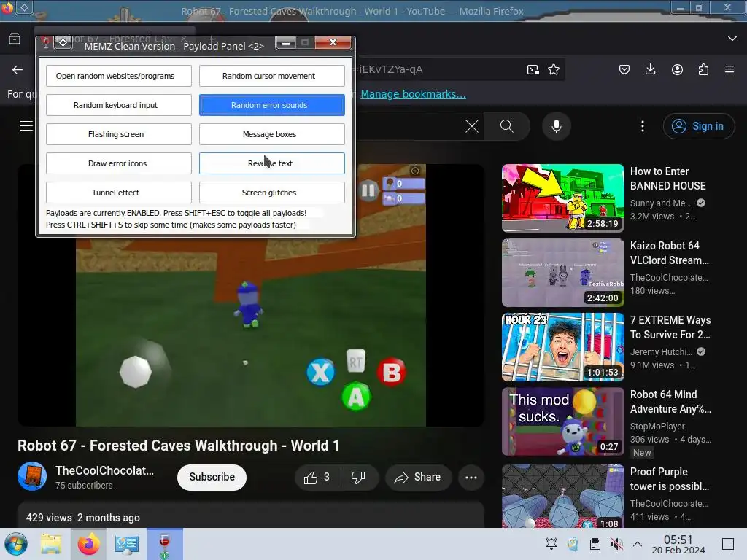Viewport: 747px width, 560px height.
Task: Open the notifications bell in system tray
Action: coord(551,544)
